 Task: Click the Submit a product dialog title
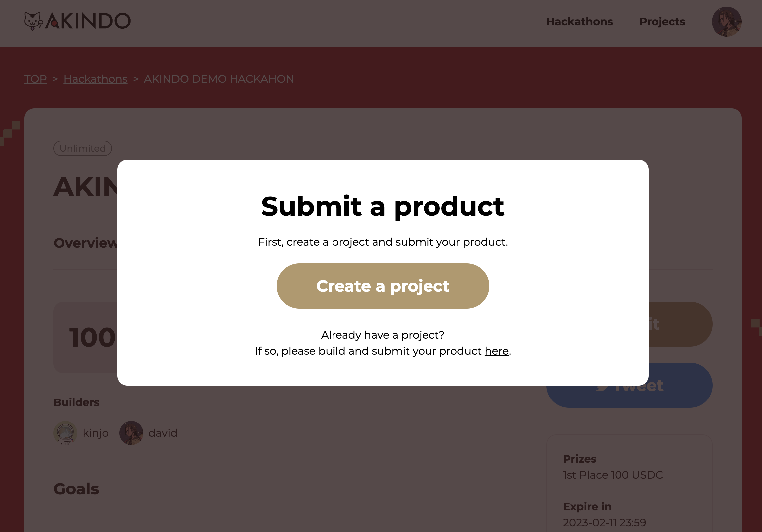(x=383, y=206)
